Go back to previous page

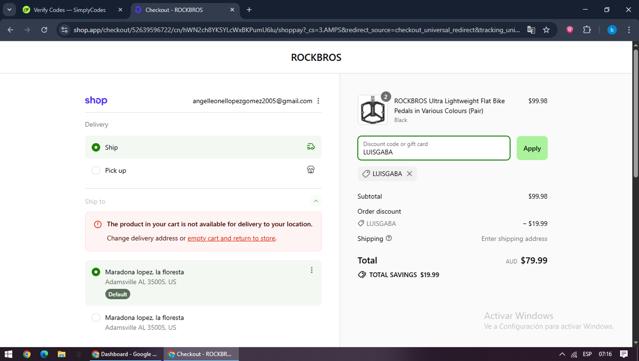click(x=11, y=30)
